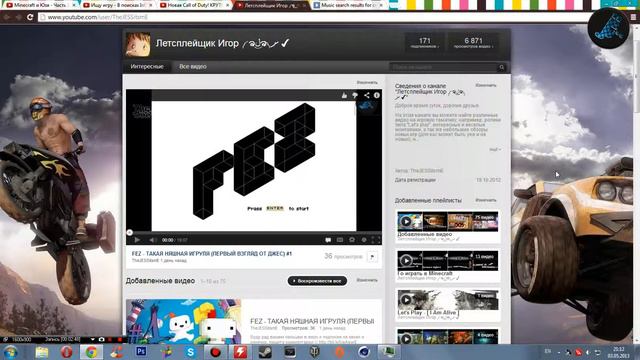Open the red flash taskbar icon
Screen dimensions: 640x360
pos(240,352)
